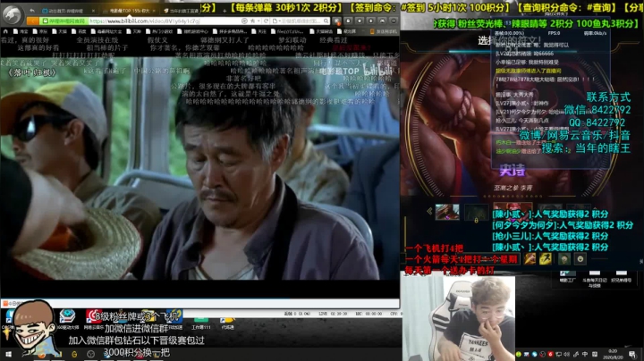Bookmark this page with star icon
Screen dimensions: 644x361
click(x=252, y=21)
